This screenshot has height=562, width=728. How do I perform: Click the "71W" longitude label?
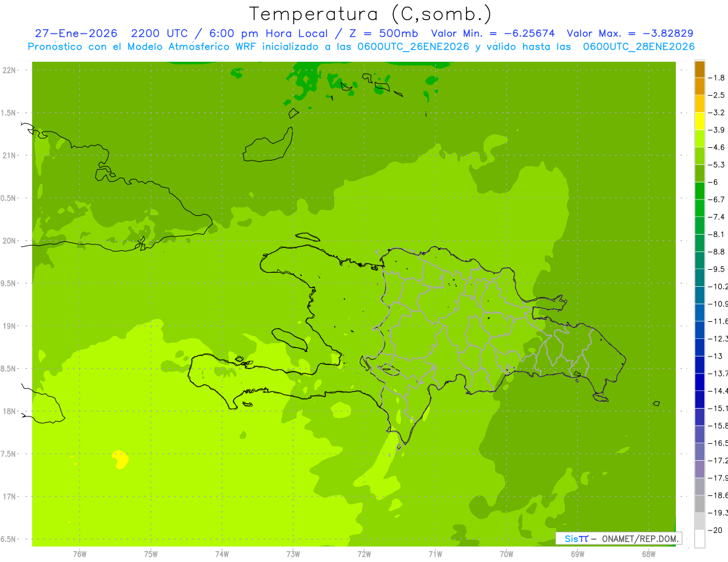tap(435, 554)
